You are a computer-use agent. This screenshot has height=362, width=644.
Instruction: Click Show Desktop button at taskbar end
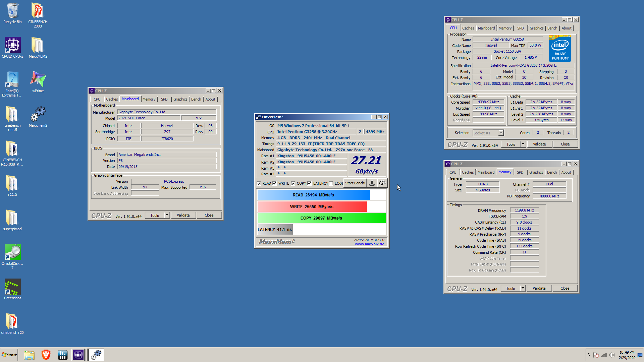[640, 355]
